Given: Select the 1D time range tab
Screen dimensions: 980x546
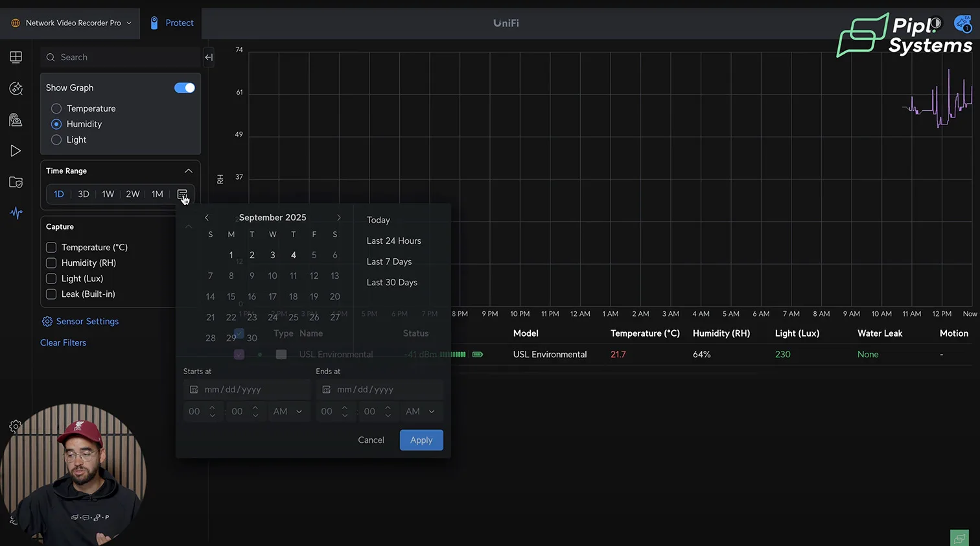Looking at the screenshot, I should pos(59,194).
